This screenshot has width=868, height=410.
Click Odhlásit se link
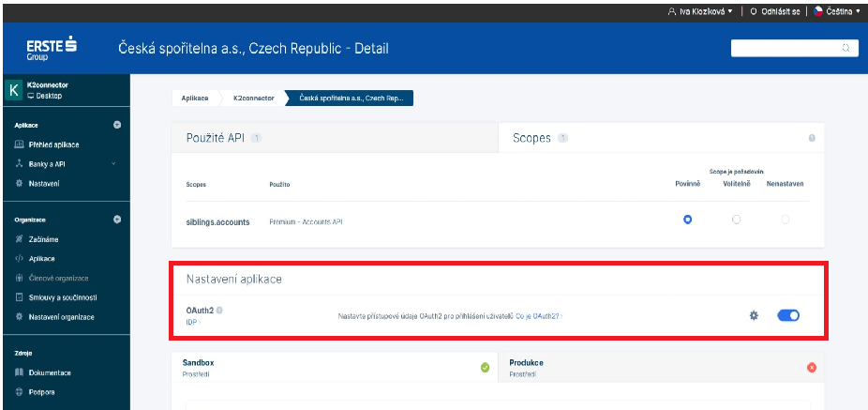point(775,11)
